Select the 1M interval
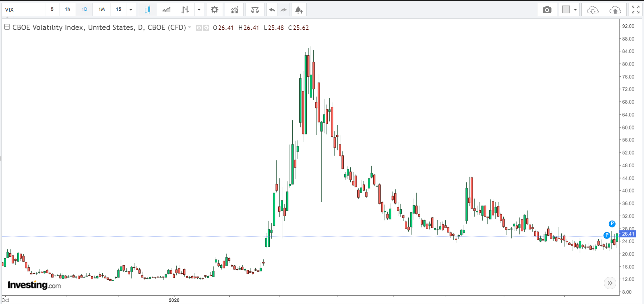Screen dimensions: 644x304 (102, 10)
